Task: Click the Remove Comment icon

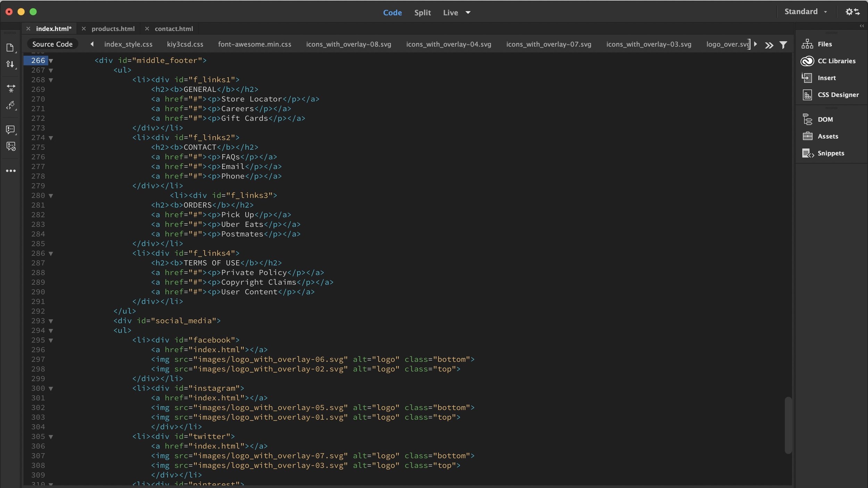Action: pos(11,146)
